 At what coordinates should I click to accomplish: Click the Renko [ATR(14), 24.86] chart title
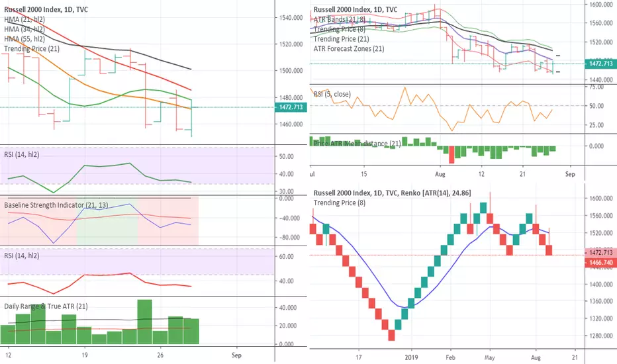click(393, 193)
